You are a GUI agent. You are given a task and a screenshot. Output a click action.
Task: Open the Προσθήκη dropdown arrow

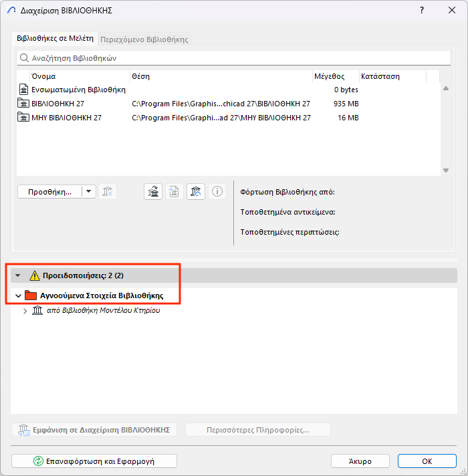pyautogui.click(x=89, y=192)
